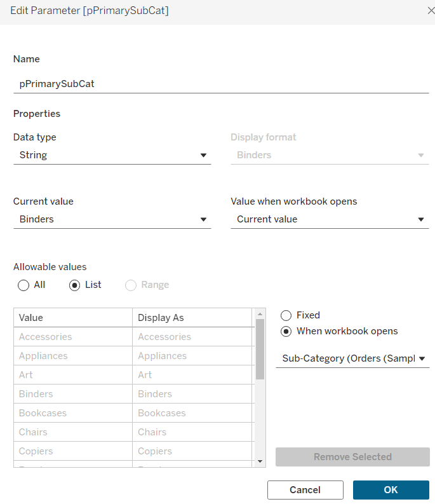
Task: Close the Edit Parameter dialog
Action: 430,11
